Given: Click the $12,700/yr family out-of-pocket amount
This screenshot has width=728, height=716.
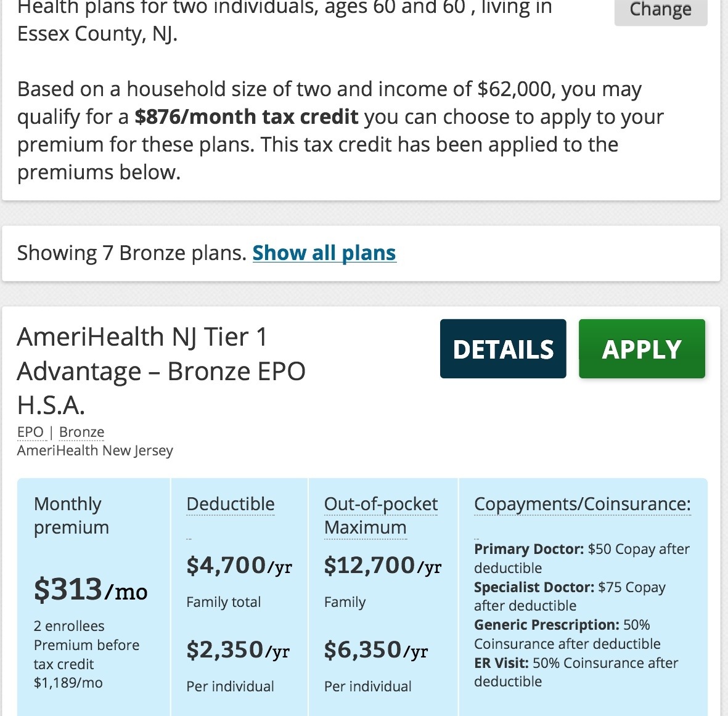Looking at the screenshot, I should 382,566.
